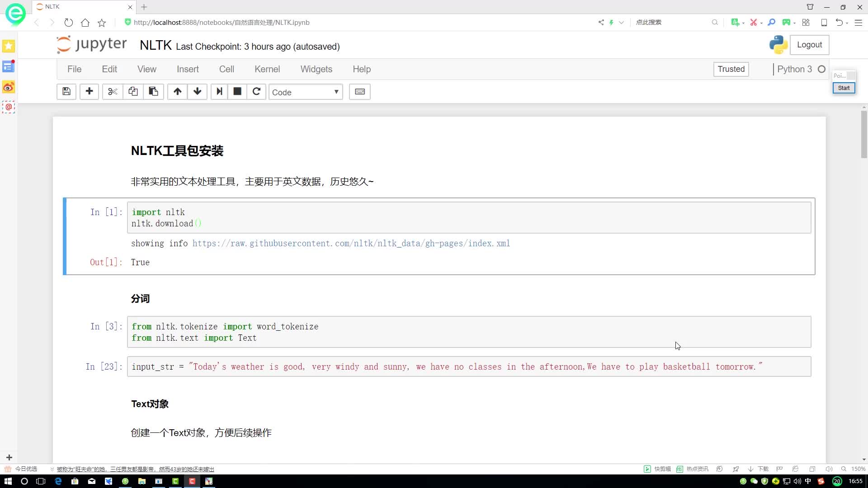
Task: Click the View menu item
Action: pos(146,69)
